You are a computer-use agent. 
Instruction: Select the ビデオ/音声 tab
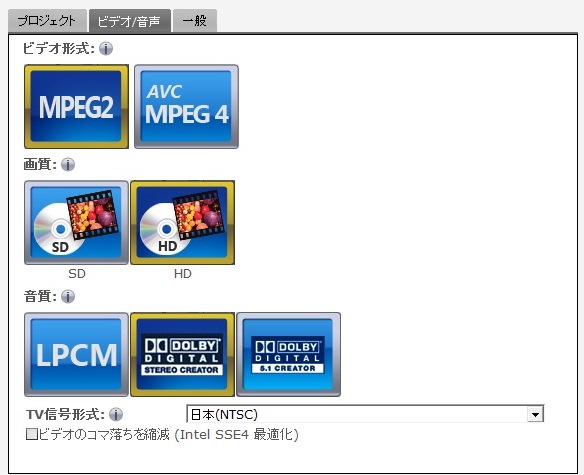pos(130,21)
